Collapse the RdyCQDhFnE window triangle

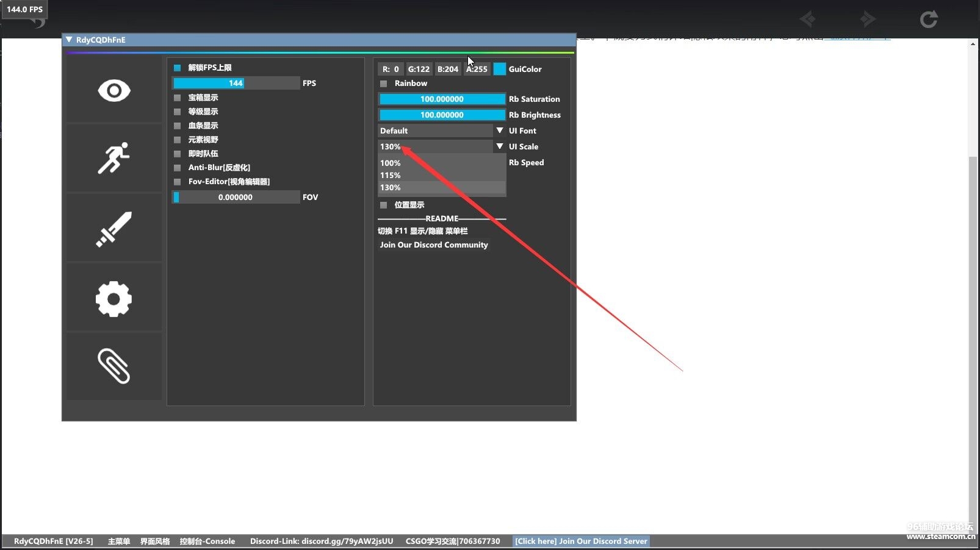[x=69, y=40]
